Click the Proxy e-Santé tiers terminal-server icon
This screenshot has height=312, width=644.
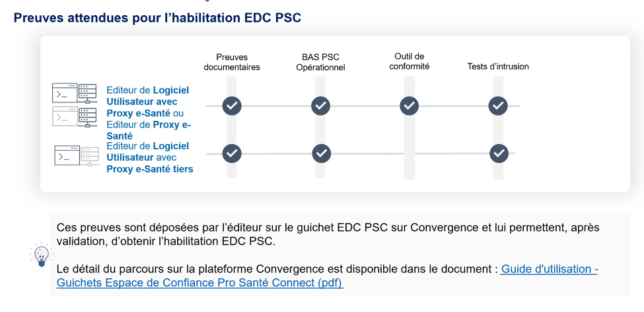[x=76, y=155]
